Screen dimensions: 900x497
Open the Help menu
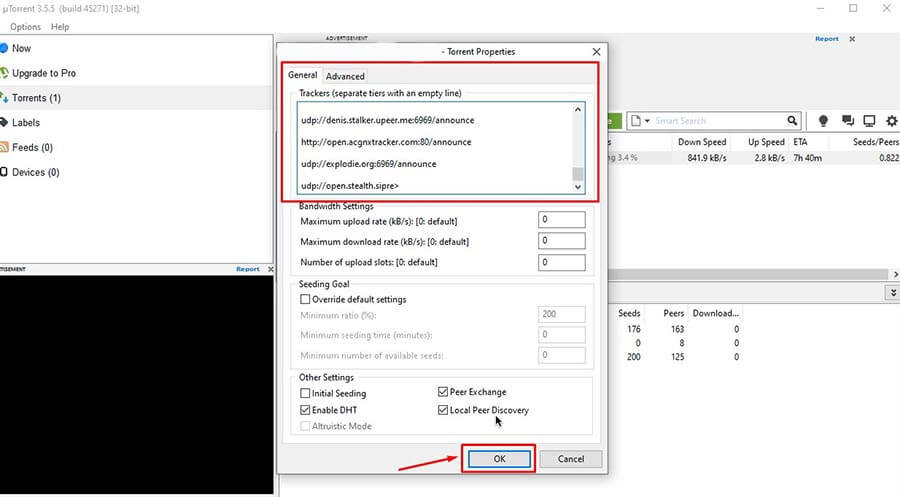(60, 27)
